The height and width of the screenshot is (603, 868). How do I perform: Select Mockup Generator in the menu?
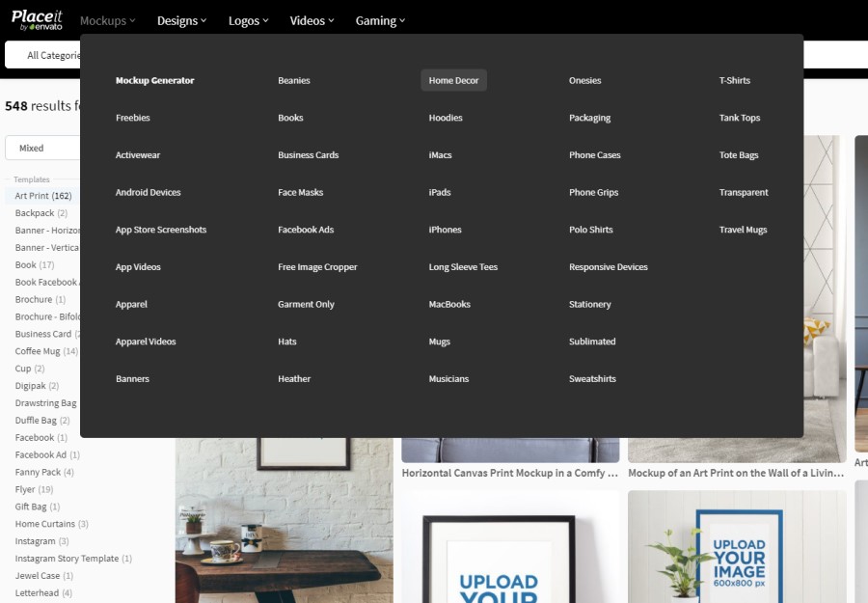tap(155, 80)
